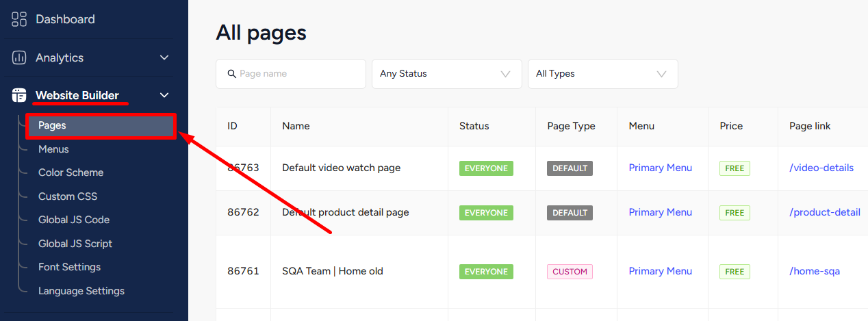Click EVERYONE status badge for 86763
Image resolution: width=868 pixels, height=321 pixels.
tap(486, 168)
